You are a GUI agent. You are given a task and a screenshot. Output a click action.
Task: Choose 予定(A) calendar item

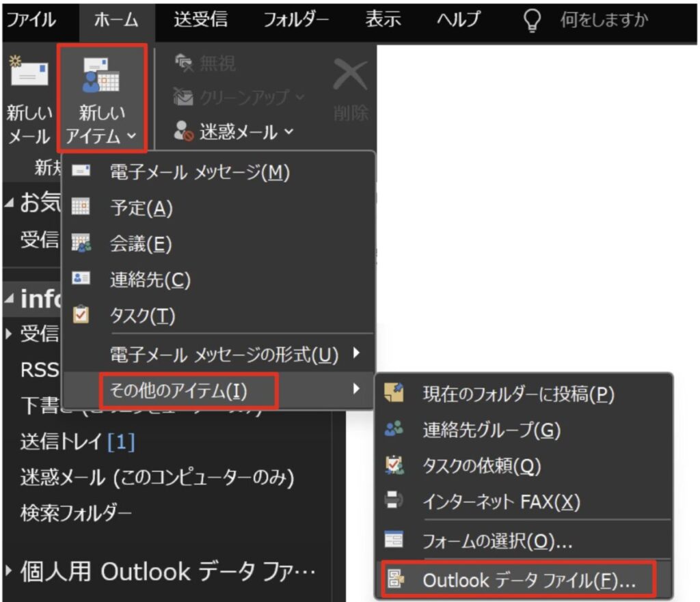pos(142,208)
